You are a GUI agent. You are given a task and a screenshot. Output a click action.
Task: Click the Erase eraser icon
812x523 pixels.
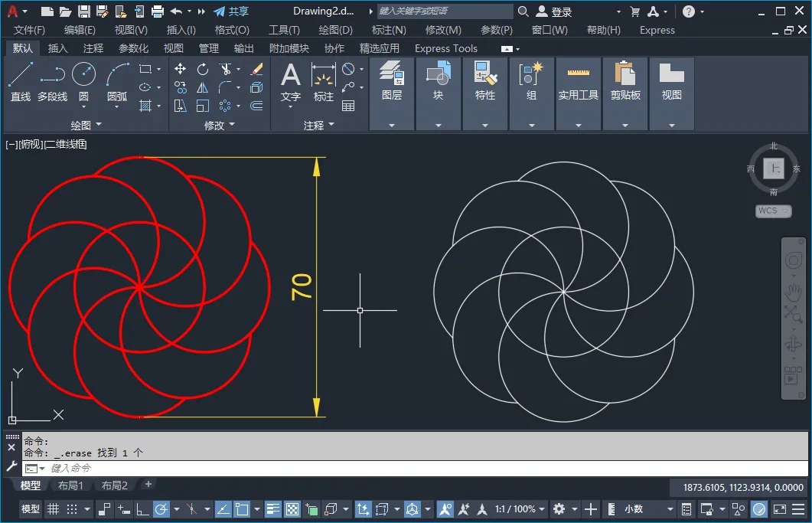256,69
